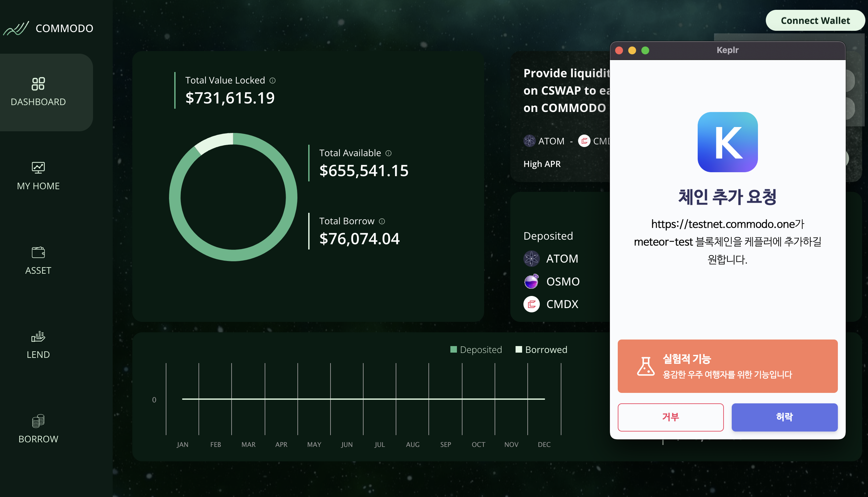Click Total Available info icon
868x497 pixels.
pos(388,153)
